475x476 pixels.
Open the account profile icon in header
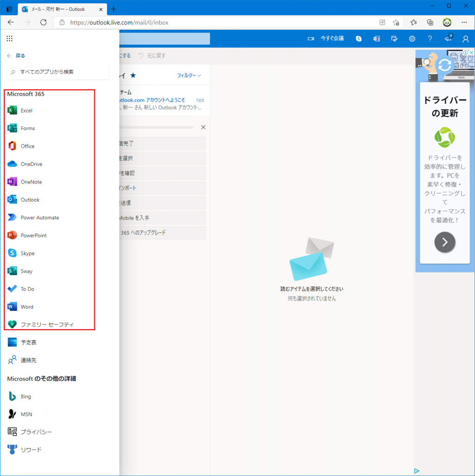click(x=466, y=39)
